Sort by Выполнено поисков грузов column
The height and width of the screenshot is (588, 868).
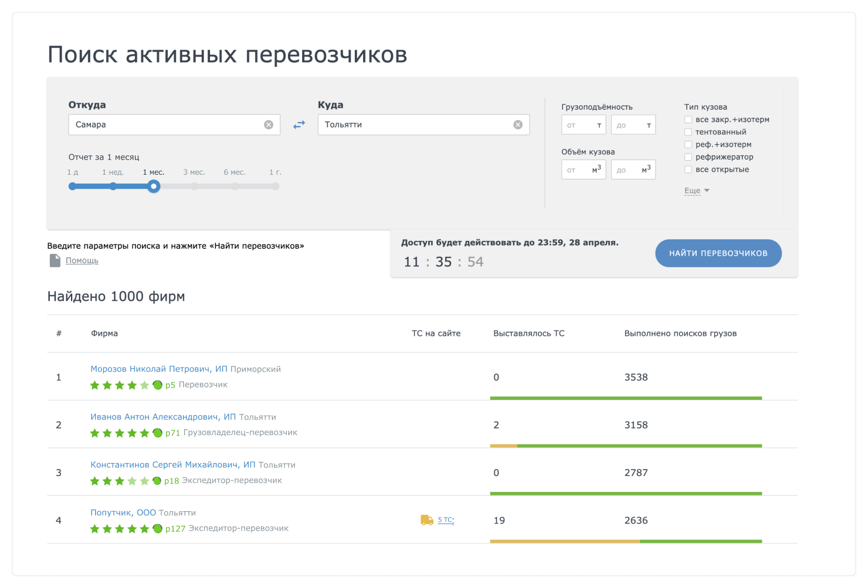pos(680,334)
